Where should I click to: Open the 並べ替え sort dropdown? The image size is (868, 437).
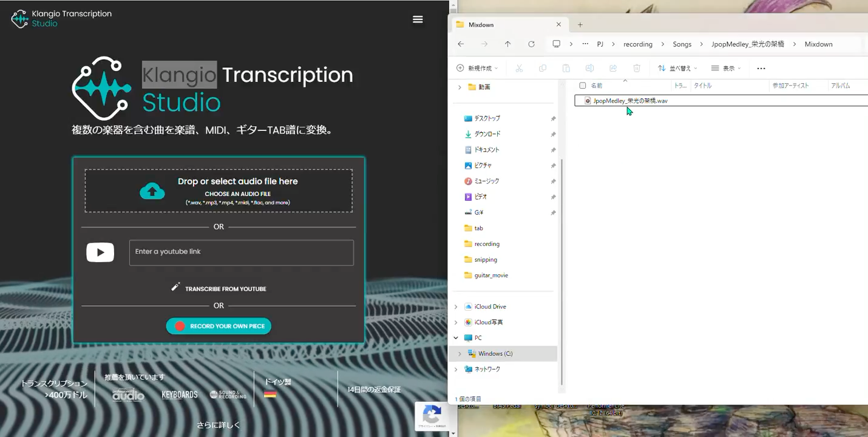(677, 69)
